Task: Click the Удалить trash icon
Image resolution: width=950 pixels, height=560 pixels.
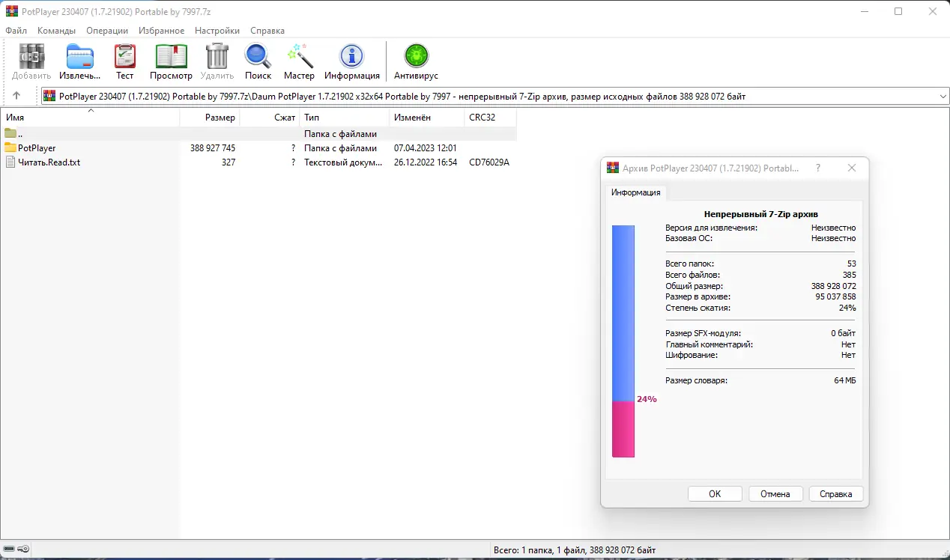Action: coord(217,56)
